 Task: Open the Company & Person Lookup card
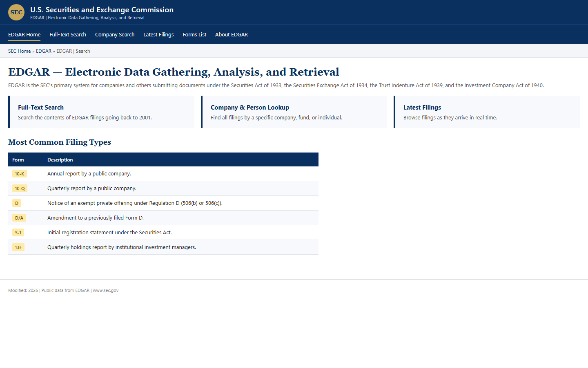point(294,112)
